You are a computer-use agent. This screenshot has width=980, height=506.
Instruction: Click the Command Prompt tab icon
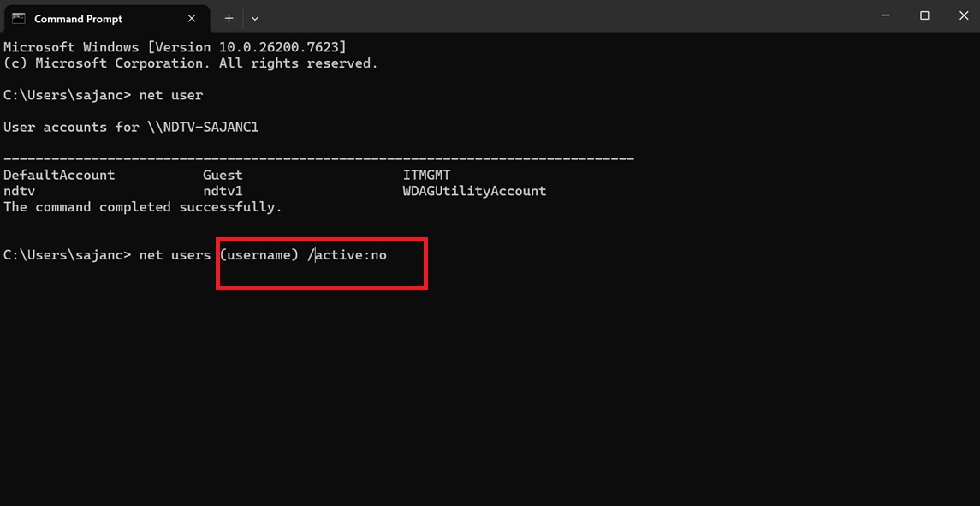tap(18, 18)
